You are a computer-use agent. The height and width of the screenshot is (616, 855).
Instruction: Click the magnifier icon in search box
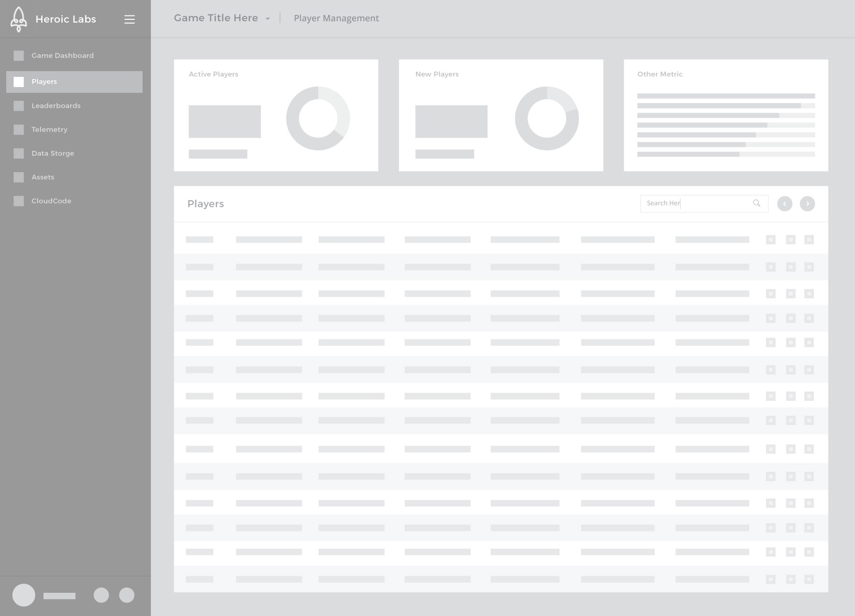(x=756, y=204)
